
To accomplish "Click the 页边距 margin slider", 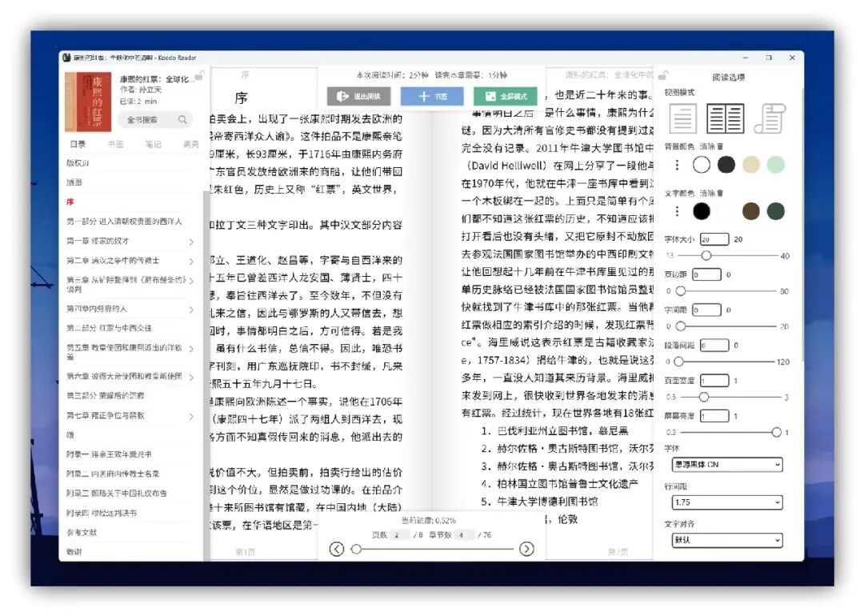I will coord(727,291).
